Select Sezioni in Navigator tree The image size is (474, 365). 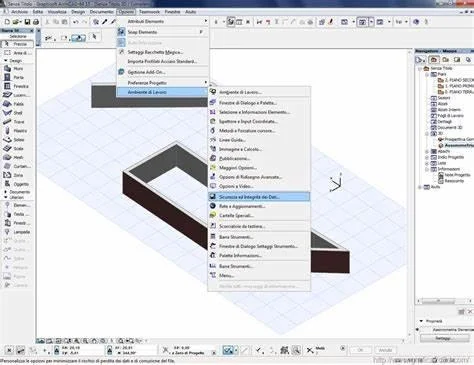(x=440, y=98)
